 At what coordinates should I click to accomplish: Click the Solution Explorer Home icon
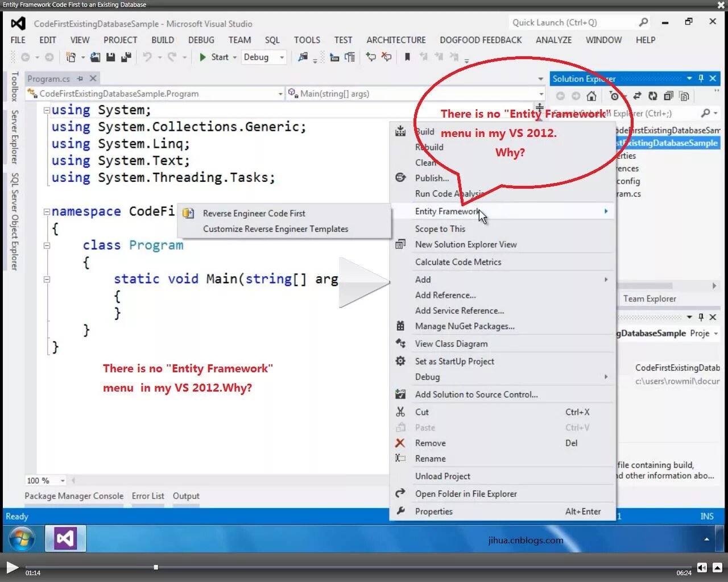click(591, 96)
